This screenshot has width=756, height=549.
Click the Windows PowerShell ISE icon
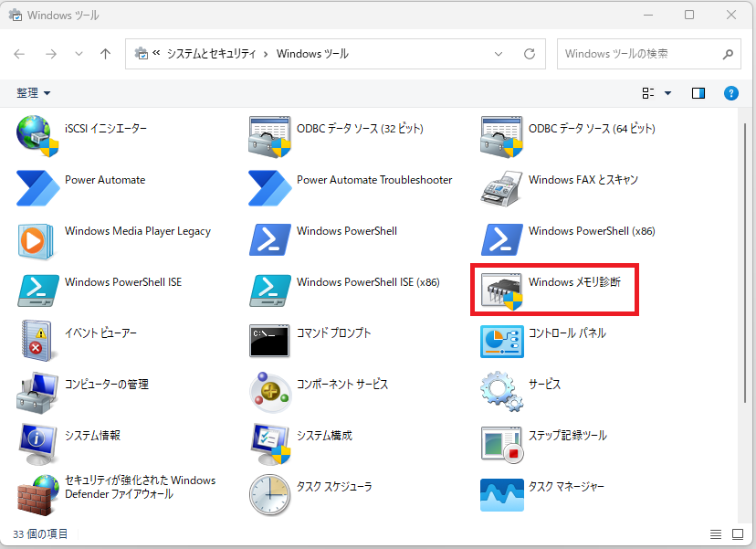click(38, 290)
